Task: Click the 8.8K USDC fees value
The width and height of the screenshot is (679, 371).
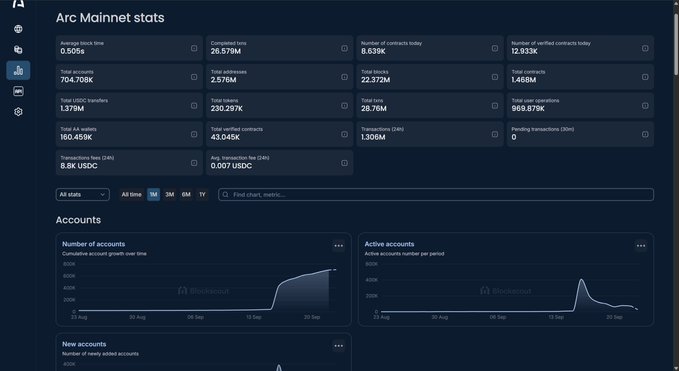Action: coord(79,166)
